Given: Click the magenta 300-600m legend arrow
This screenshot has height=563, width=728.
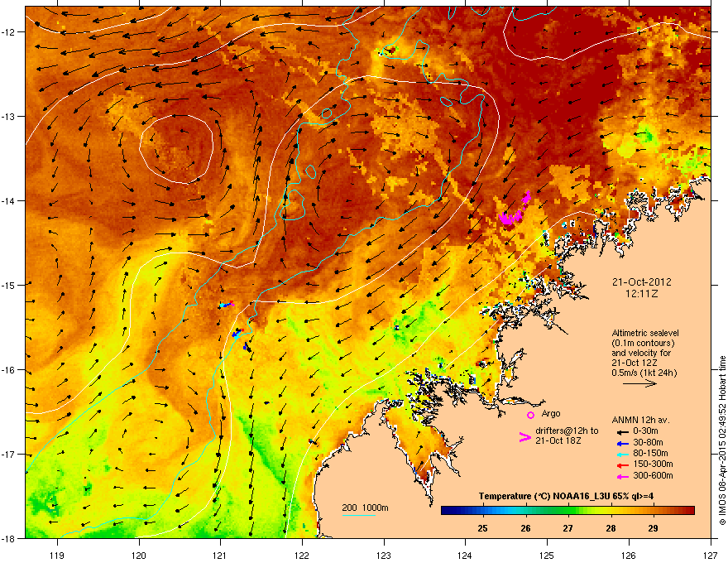Looking at the screenshot, I should pyautogui.click(x=623, y=476).
